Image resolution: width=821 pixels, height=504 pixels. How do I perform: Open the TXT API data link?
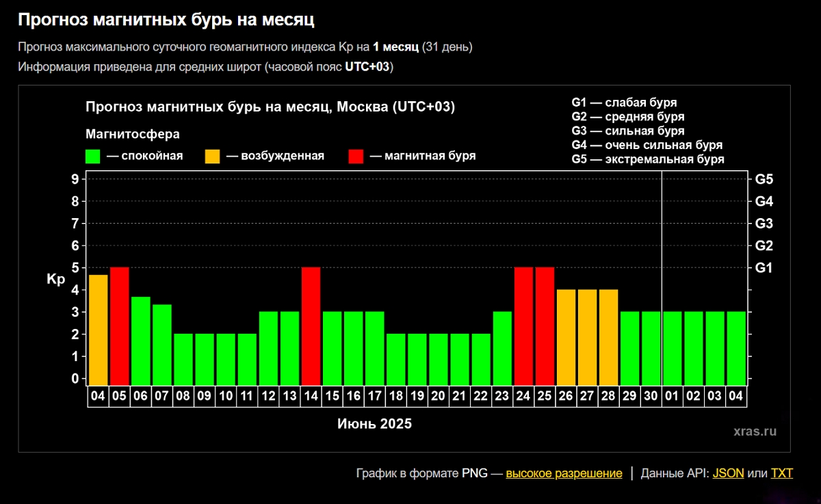pyautogui.click(x=781, y=473)
